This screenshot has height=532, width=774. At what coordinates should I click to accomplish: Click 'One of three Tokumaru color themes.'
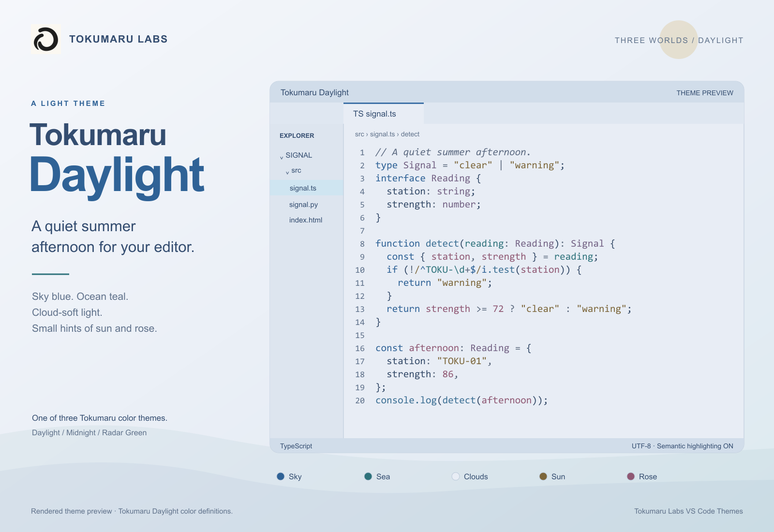(x=100, y=418)
